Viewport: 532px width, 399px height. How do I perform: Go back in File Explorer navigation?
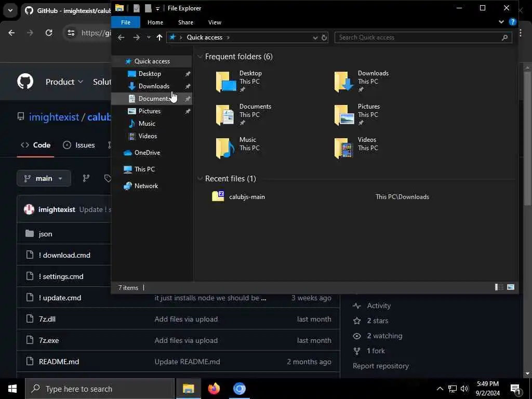(x=121, y=37)
